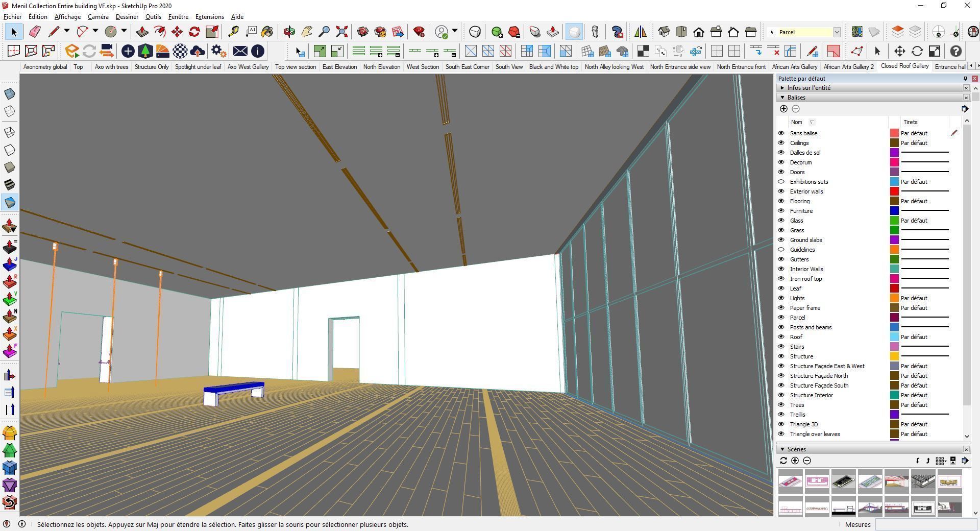Add a new scene in the Scènes panel

pos(795,461)
